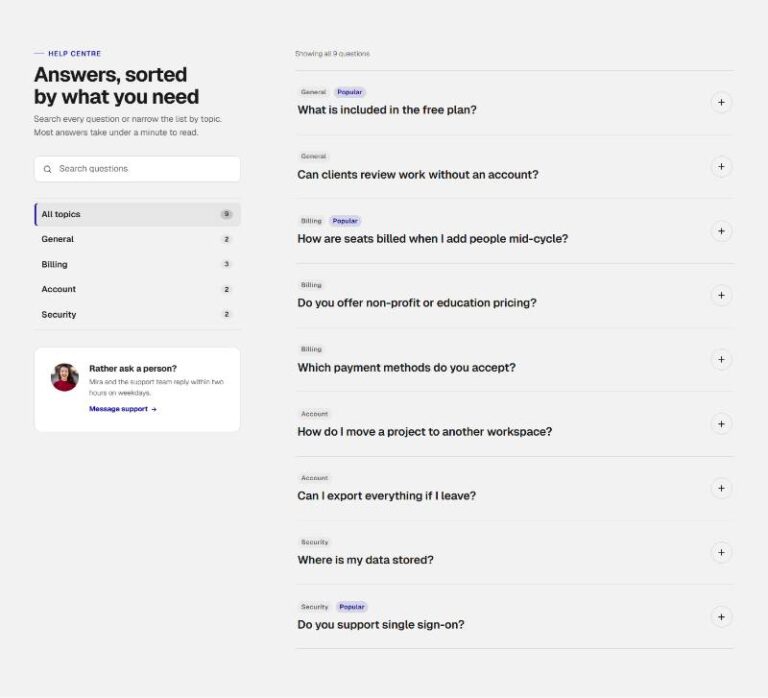Screen dimensions: 768x698
Task: Click Billing tag above payment methods question
Action: 311,349
